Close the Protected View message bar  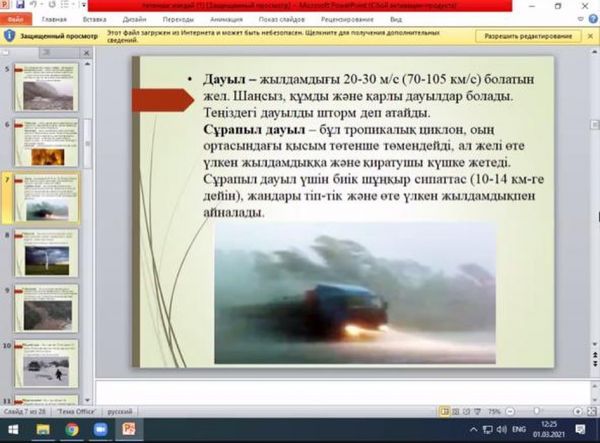pos(592,36)
